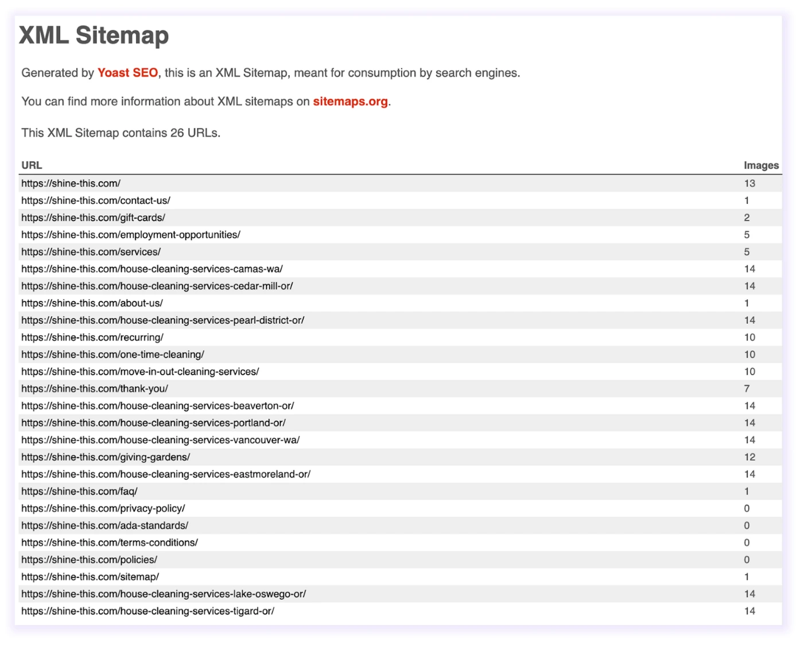Open the contact-us page link
This screenshot has height=648, width=812.
(95, 200)
